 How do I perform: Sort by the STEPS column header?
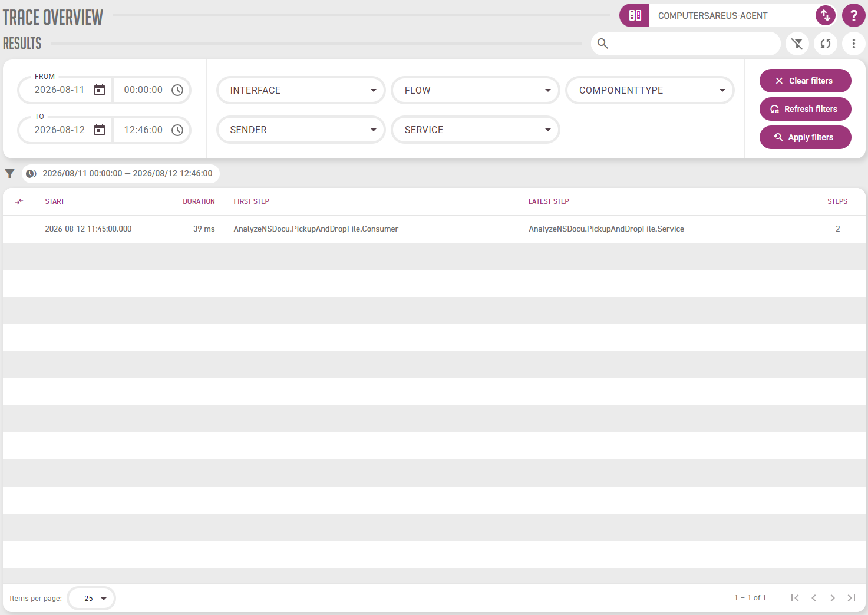(x=837, y=201)
